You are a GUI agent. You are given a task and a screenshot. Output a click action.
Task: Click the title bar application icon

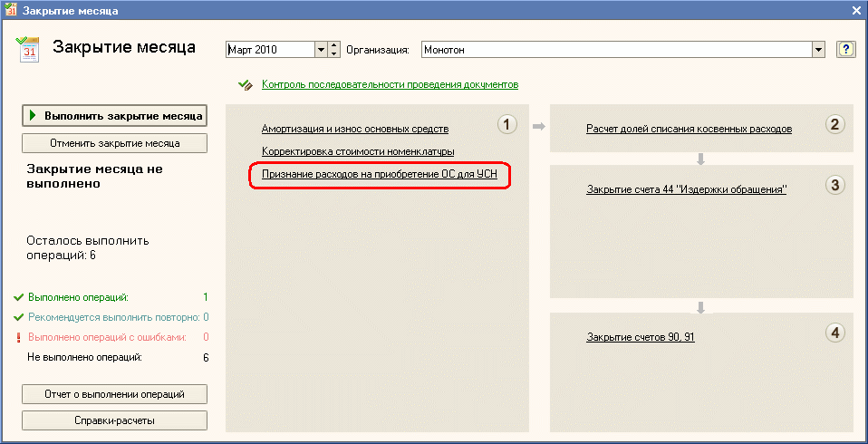pyautogui.click(x=10, y=10)
